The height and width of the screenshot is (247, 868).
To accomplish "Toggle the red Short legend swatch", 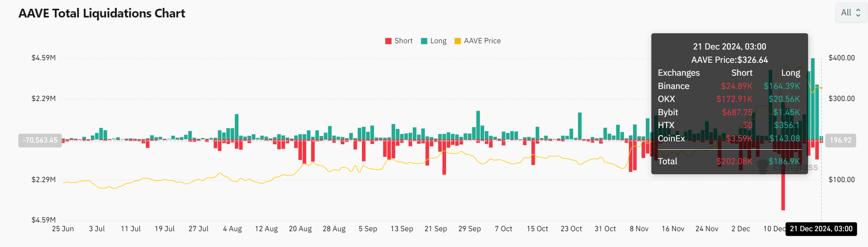I will [388, 41].
